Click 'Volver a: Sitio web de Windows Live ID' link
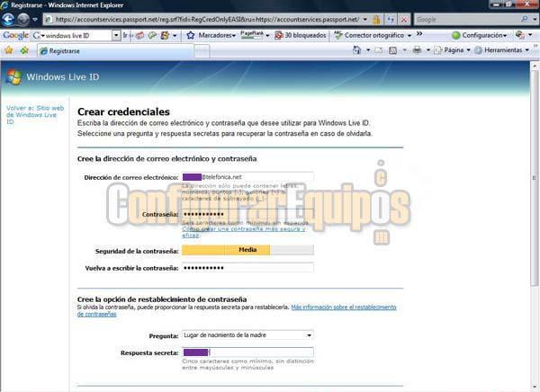The height and width of the screenshot is (392, 540). [x=35, y=114]
